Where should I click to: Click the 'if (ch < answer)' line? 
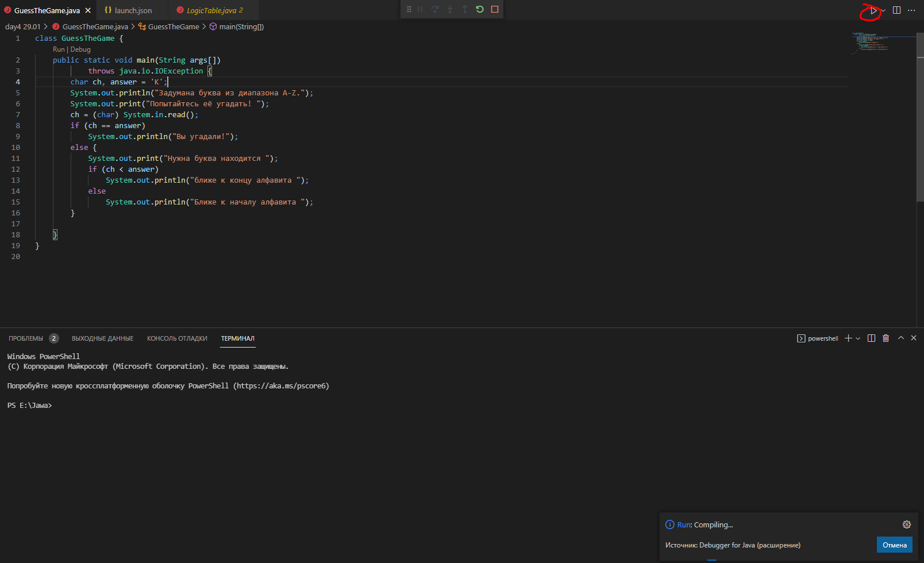124,169
